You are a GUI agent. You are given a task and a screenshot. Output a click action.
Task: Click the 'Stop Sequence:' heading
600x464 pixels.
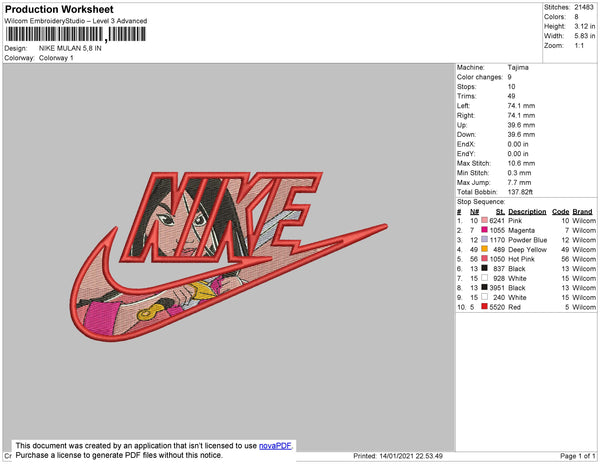coord(481,202)
